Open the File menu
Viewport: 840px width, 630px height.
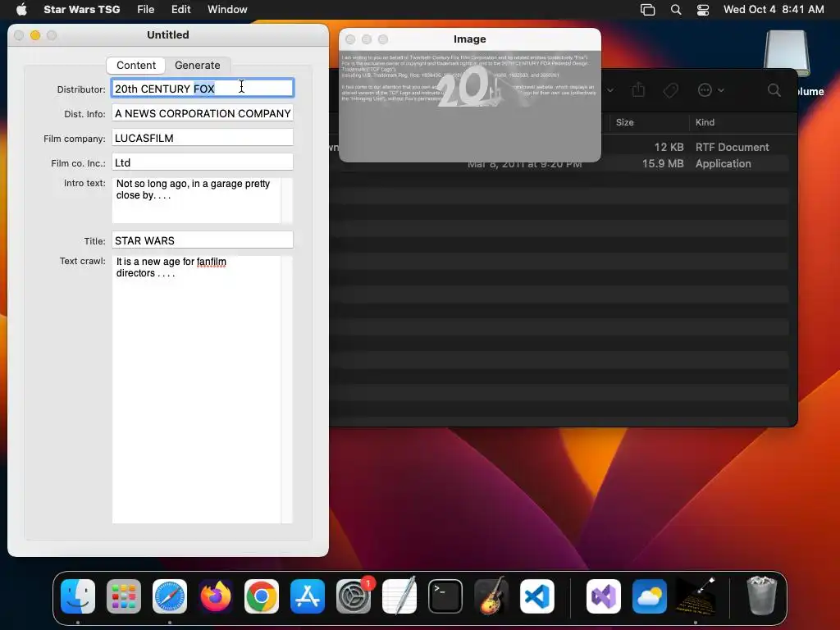(x=146, y=9)
